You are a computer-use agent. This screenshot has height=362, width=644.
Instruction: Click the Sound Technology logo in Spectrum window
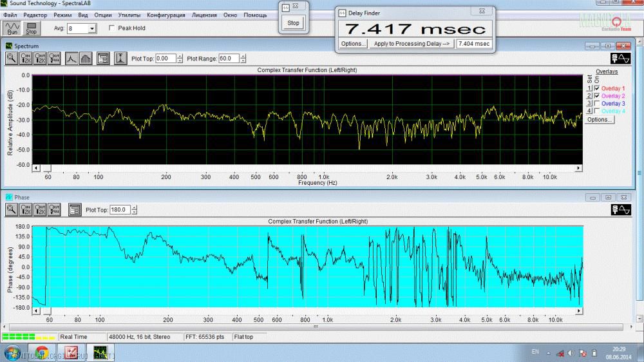tap(621, 59)
